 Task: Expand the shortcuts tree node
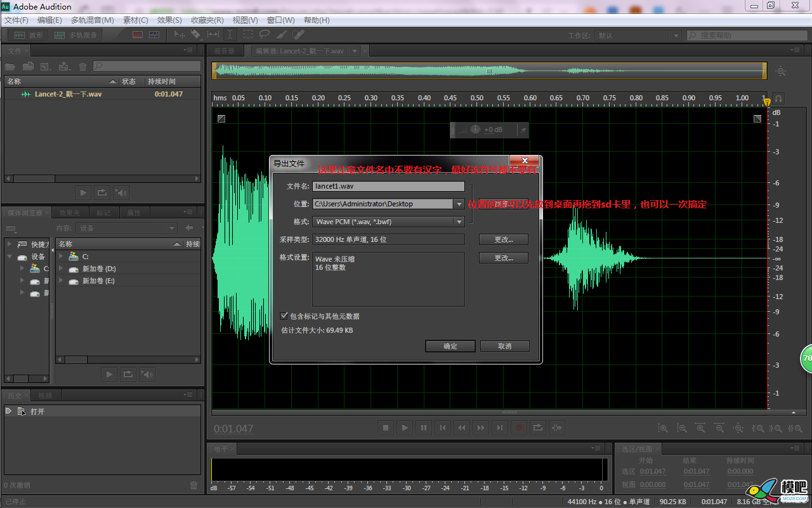(9, 244)
